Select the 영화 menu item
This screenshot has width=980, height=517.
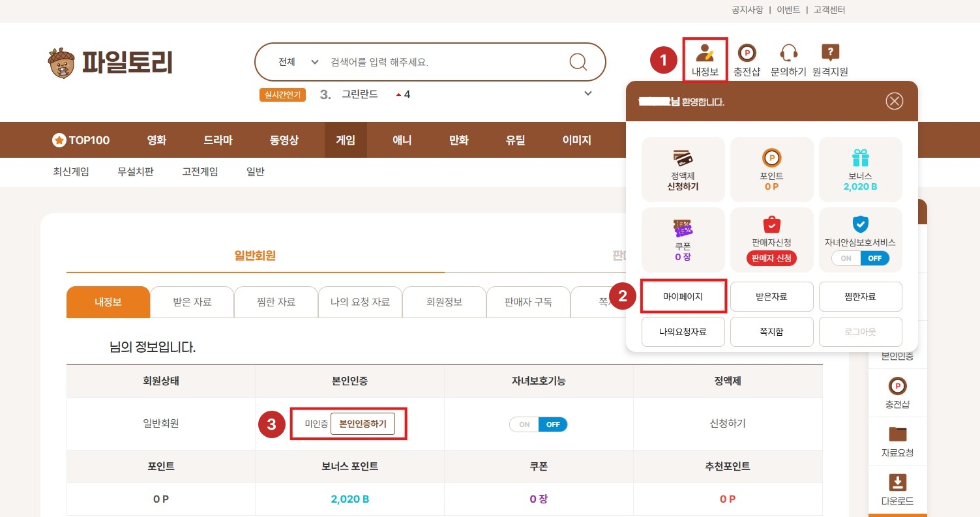[x=156, y=140]
